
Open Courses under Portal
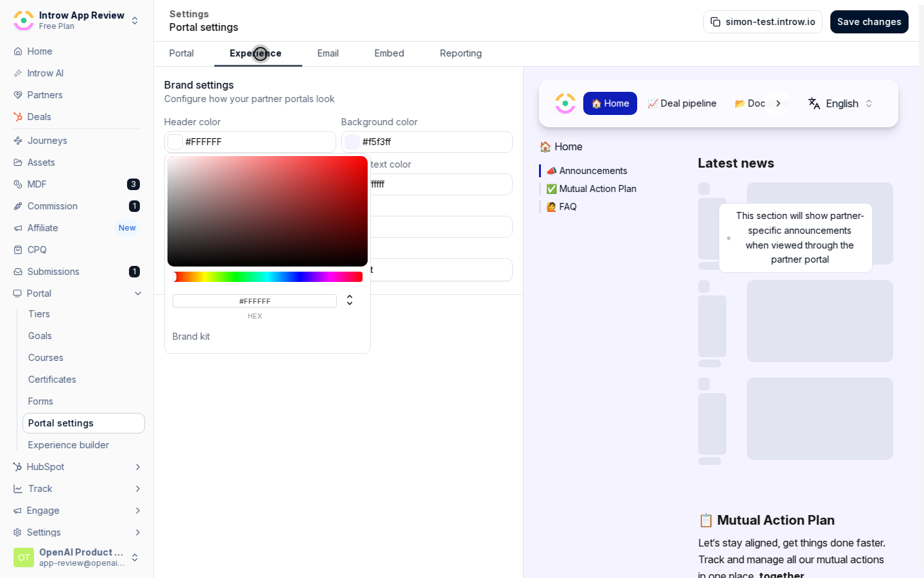coord(46,358)
